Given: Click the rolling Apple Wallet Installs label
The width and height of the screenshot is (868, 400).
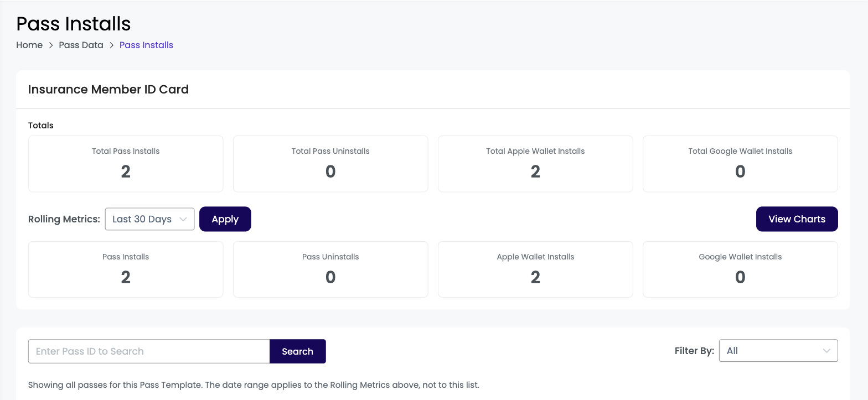Looking at the screenshot, I should (535, 257).
